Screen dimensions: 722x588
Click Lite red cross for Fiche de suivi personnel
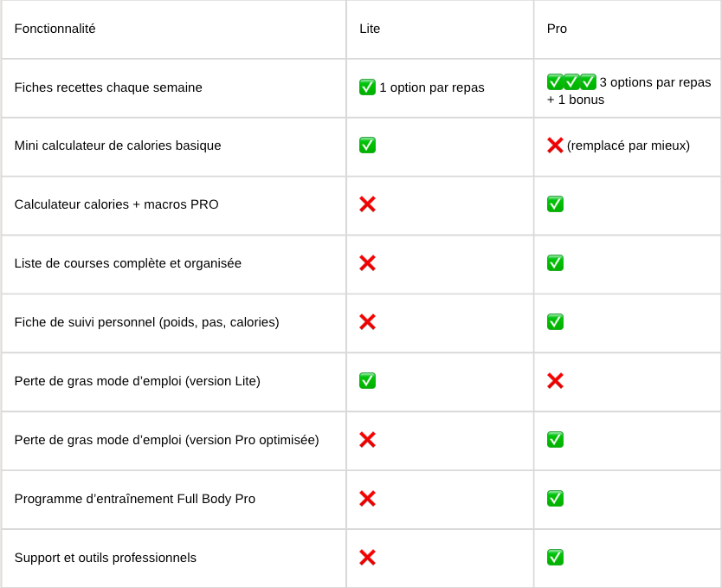[367, 322]
